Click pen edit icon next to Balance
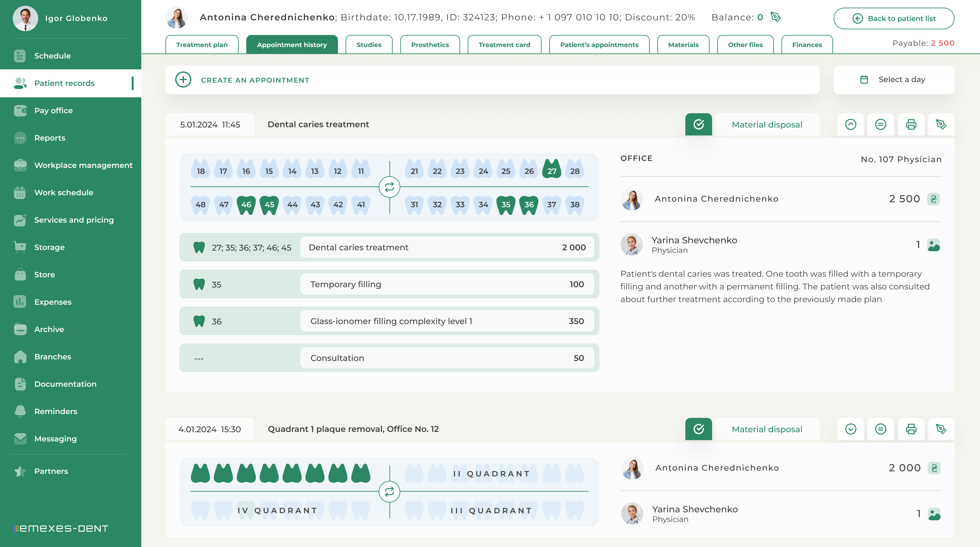Image resolution: width=980 pixels, height=547 pixels. point(775,17)
